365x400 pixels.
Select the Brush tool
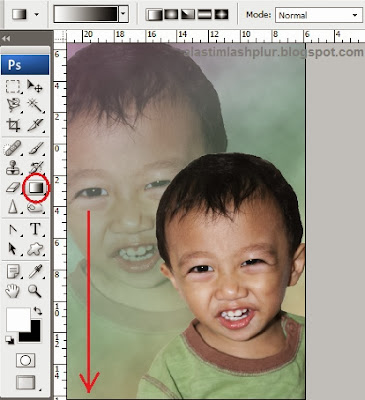[35, 148]
